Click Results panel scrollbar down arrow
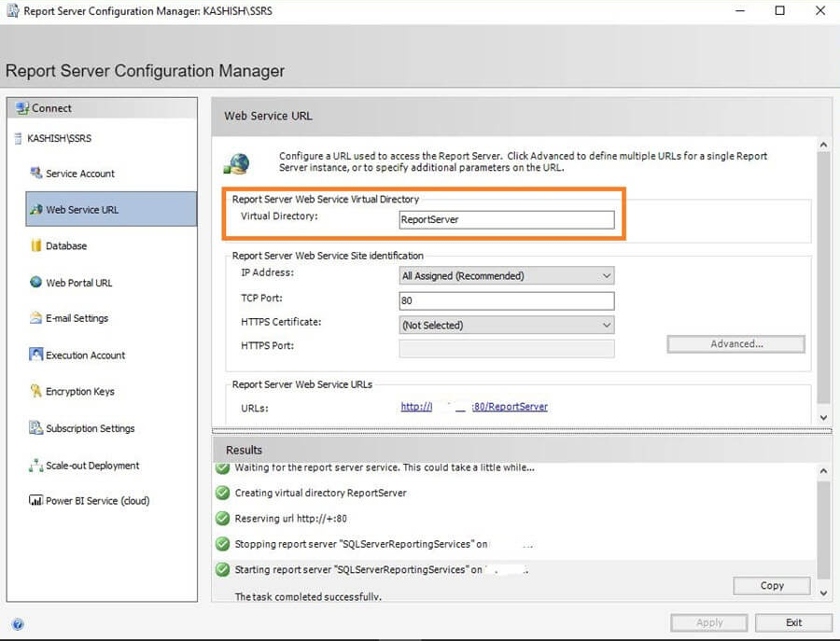 pos(823,592)
